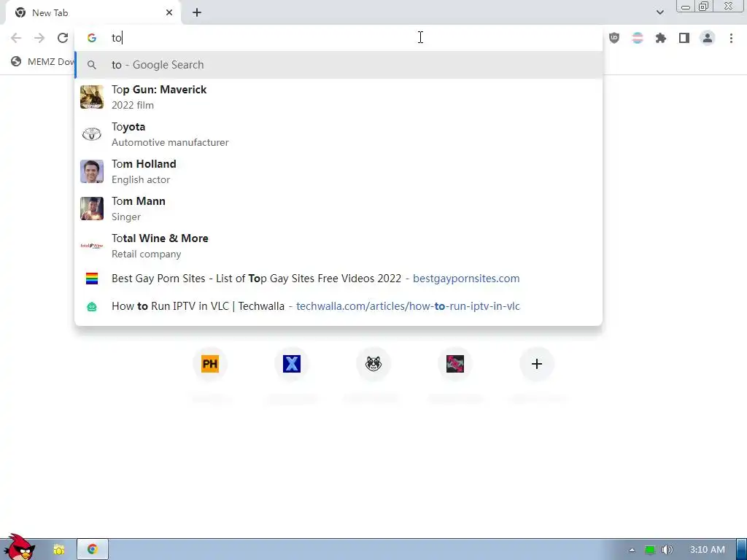
Task: Open the file explorer taskbar icon
Action: click(58, 550)
